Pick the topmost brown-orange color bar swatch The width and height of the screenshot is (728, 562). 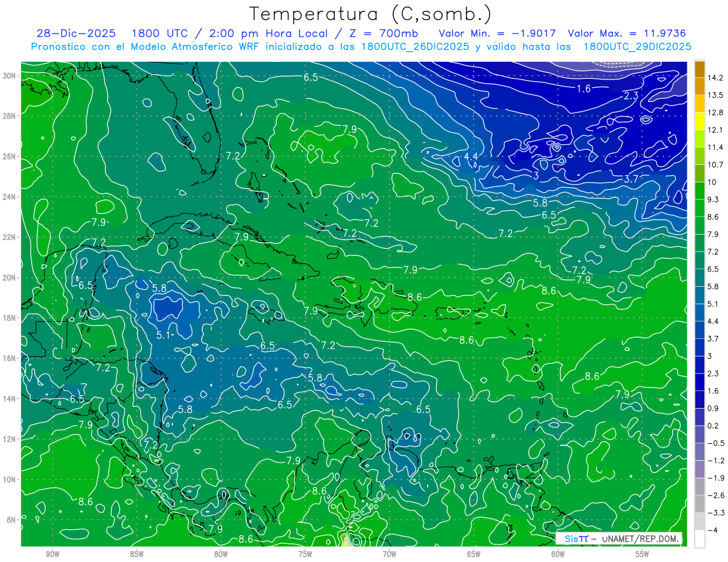[699, 69]
